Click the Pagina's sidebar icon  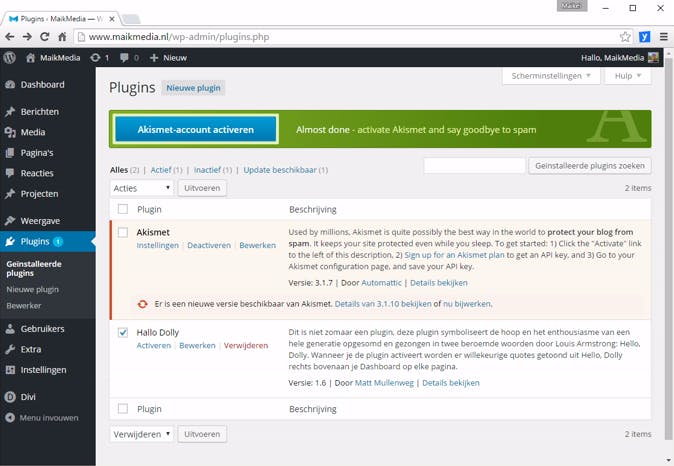click(10, 153)
